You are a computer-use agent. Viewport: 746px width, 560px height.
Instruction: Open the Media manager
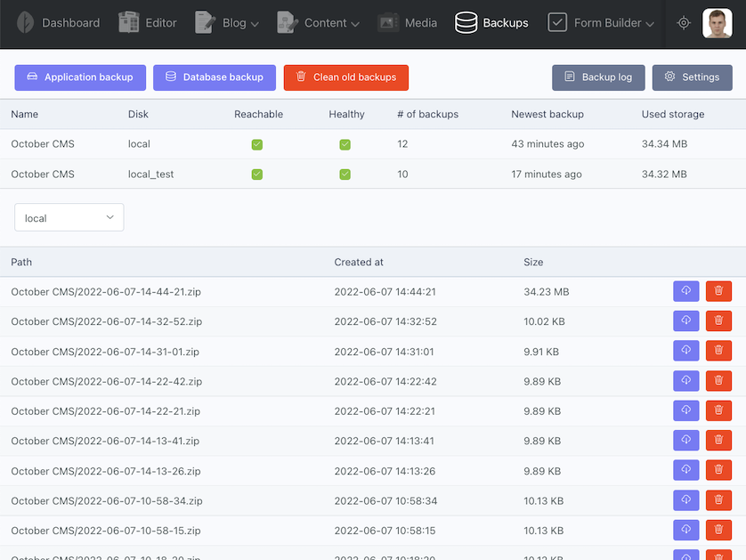click(407, 23)
